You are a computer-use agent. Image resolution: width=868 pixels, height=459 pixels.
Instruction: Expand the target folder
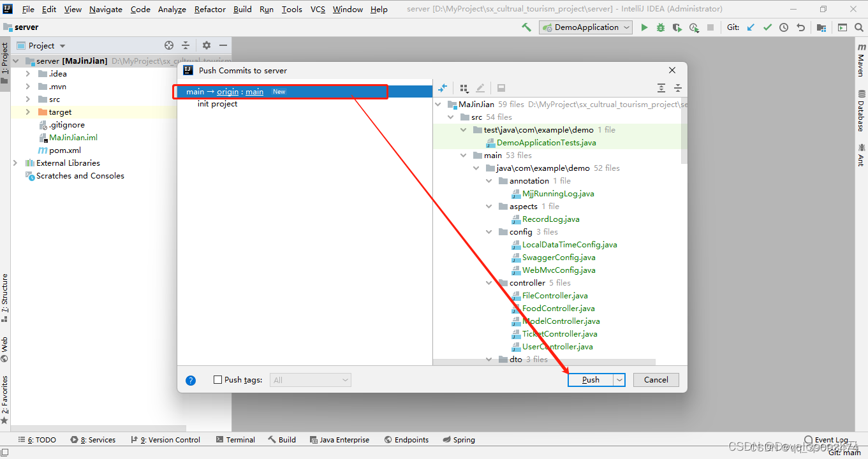(x=27, y=112)
